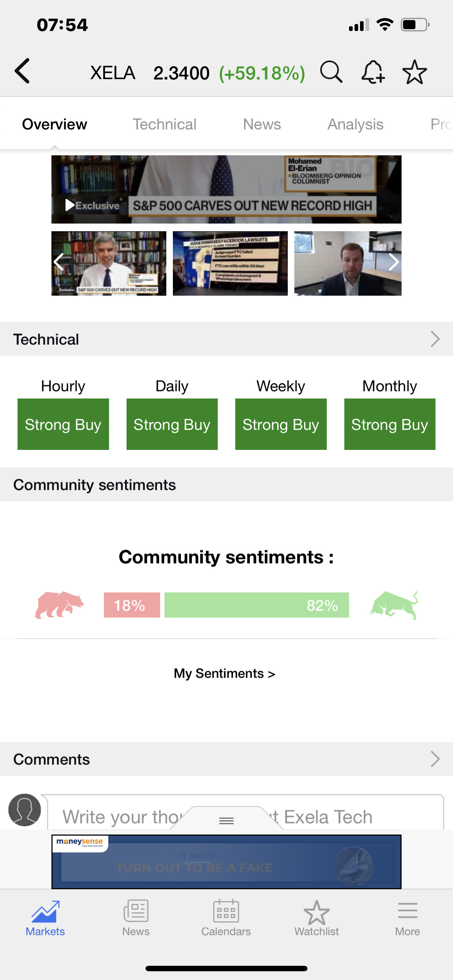Viewport: 453px width, 980px height.
Task: Open the search magnifier icon
Action: 331,71
